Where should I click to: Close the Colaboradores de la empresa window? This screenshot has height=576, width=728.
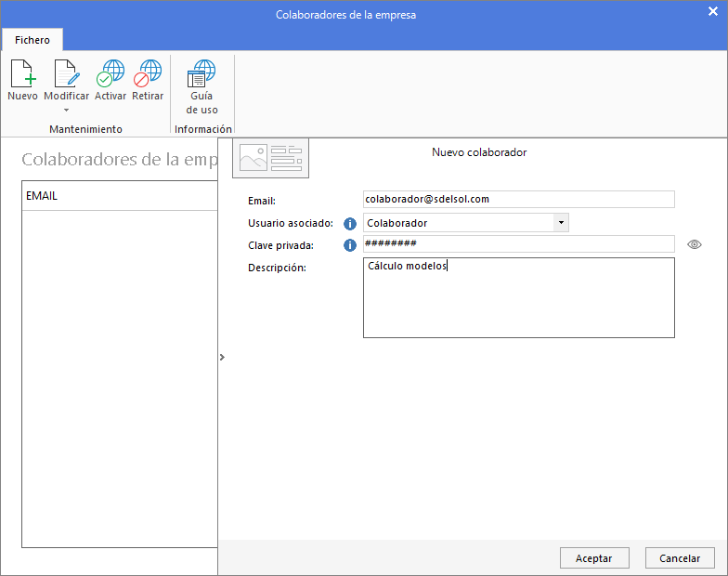pos(713,11)
